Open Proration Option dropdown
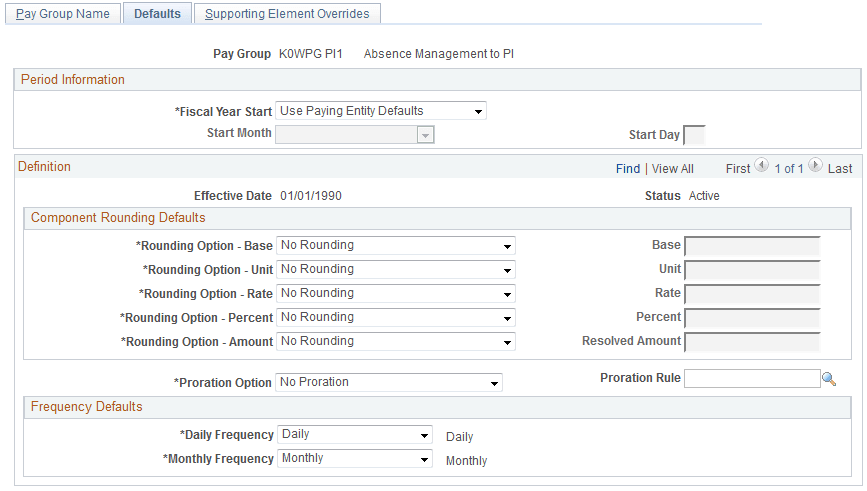Screen dimensions: 867x491 (389, 382)
